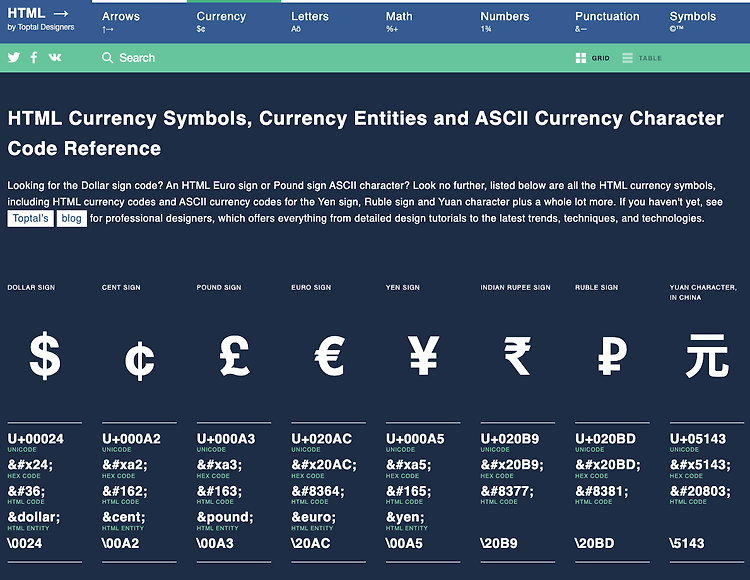
Task: Open the Currency category tab
Action: 221,22
